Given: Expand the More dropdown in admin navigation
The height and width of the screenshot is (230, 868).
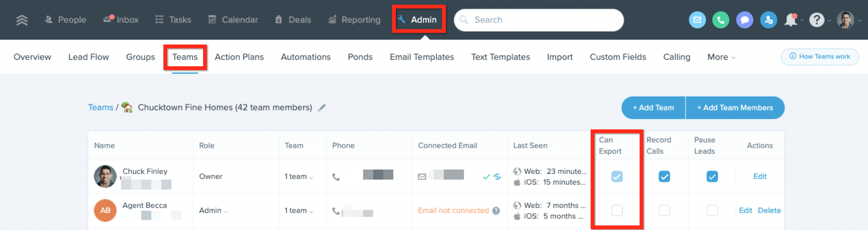Looking at the screenshot, I should coord(721,57).
